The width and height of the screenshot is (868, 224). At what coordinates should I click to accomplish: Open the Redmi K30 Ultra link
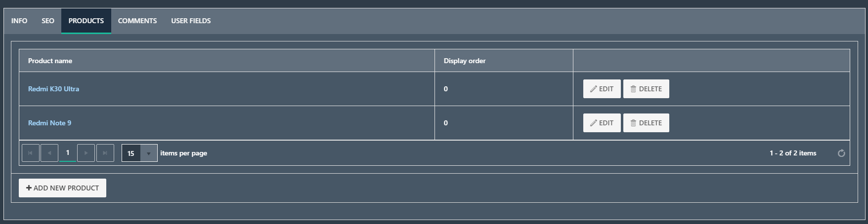pyautogui.click(x=53, y=89)
